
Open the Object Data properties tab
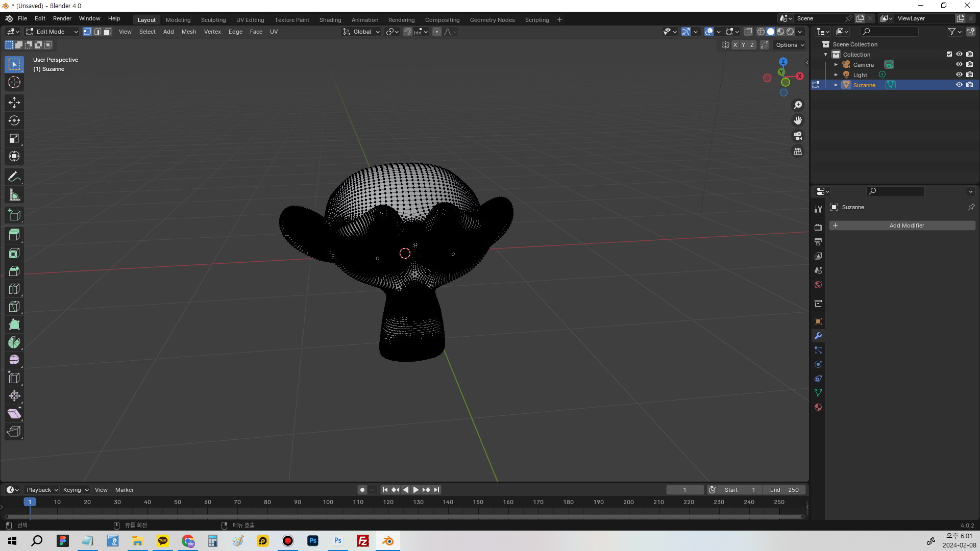818,393
